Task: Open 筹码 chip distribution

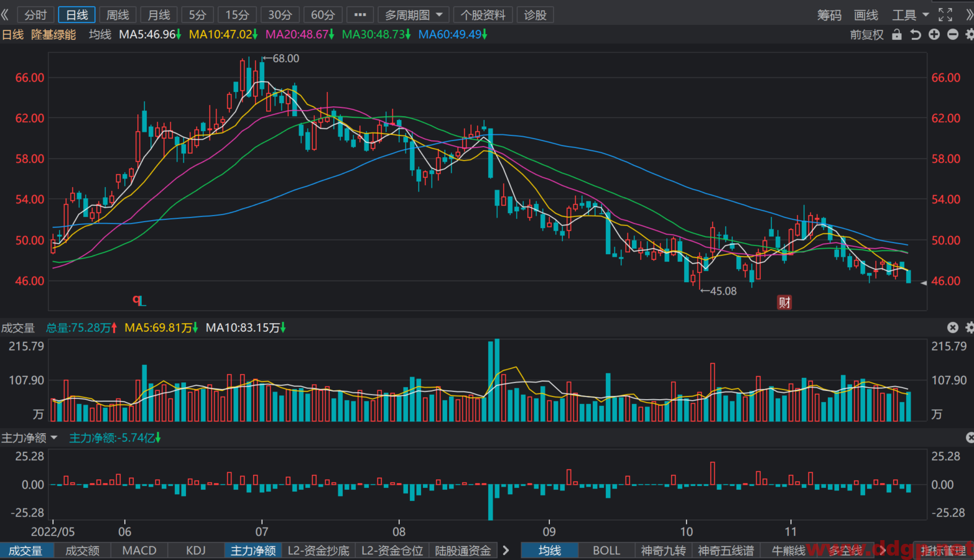Action: tap(829, 15)
